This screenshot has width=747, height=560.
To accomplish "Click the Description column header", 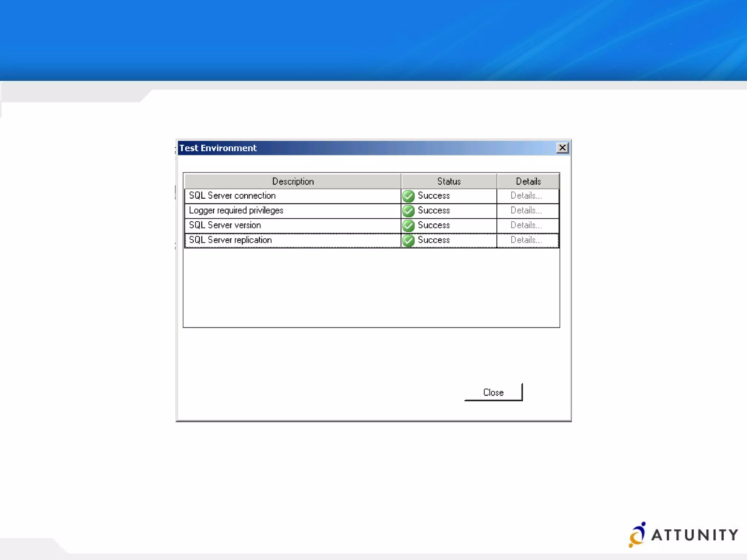I will click(293, 181).
